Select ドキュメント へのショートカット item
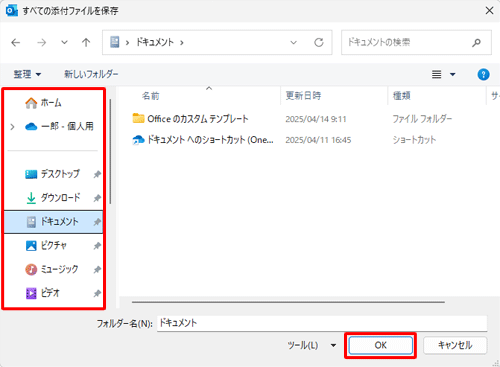 203,140
